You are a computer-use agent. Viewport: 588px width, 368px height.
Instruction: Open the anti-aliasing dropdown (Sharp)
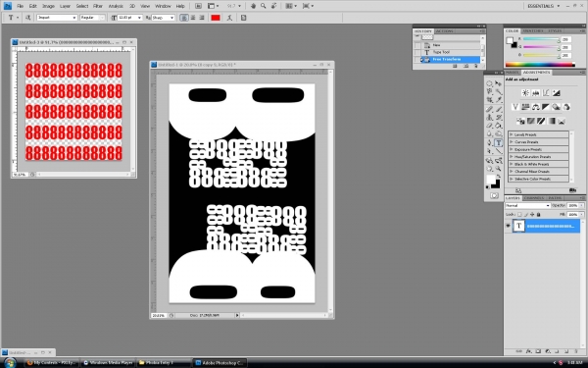tap(171, 18)
